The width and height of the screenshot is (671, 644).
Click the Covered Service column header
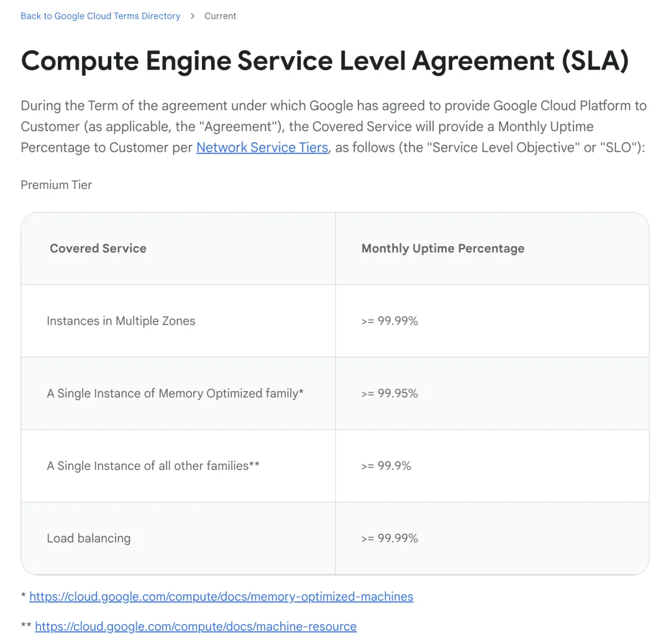pyautogui.click(x=98, y=249)
